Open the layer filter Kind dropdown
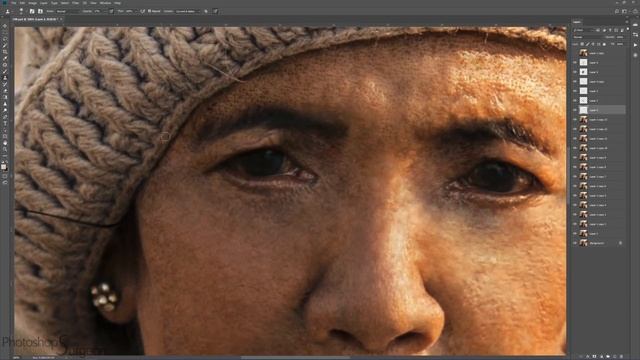Viewport: 640px width, 360px height. (584, 30)
